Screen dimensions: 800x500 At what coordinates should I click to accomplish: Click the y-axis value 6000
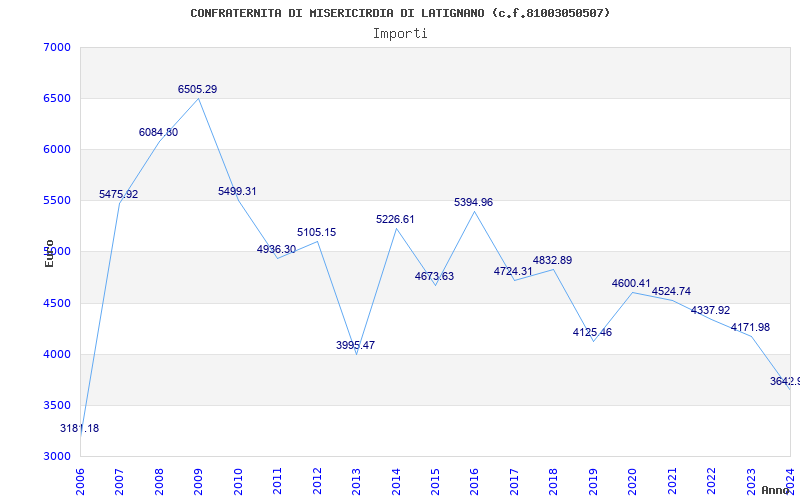[57, 149]
